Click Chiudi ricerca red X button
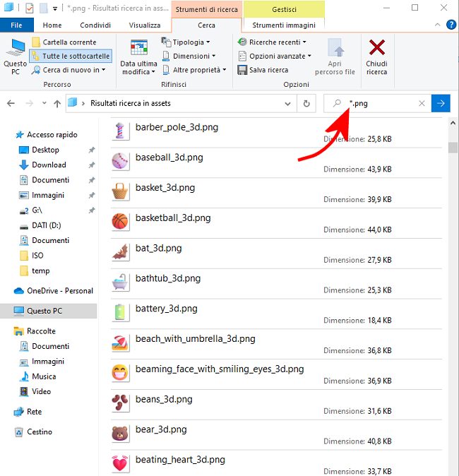This screenshot has width=459, height=476. click(376, 57)
